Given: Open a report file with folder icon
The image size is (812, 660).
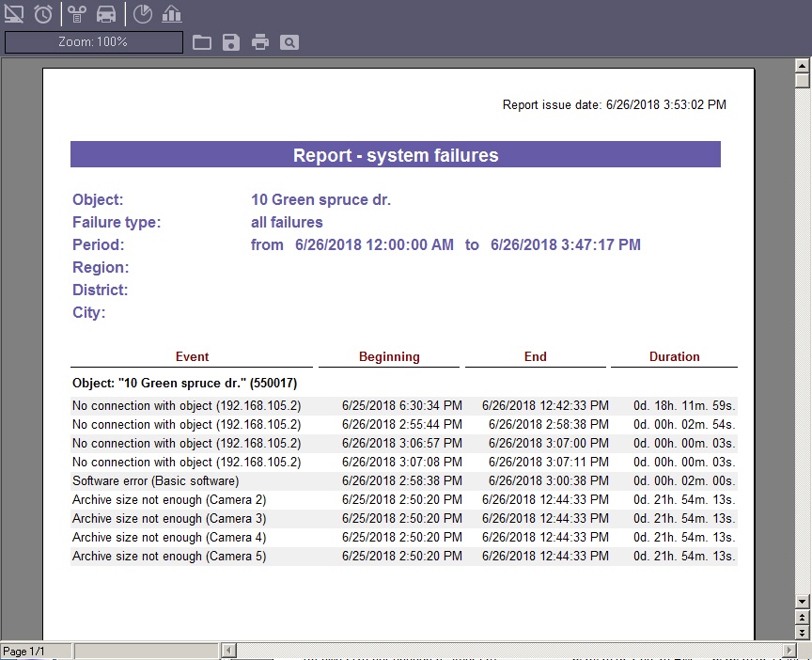Looking at the screenshot, I should click(202, 42).
